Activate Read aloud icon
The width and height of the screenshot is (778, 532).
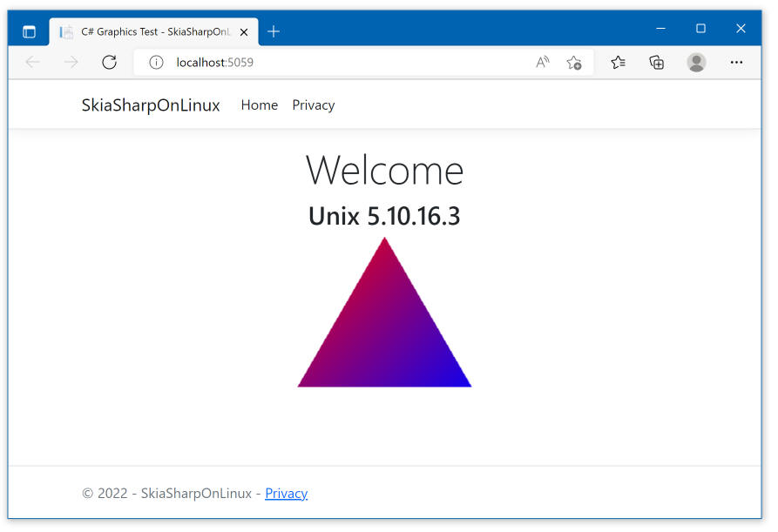543,63
